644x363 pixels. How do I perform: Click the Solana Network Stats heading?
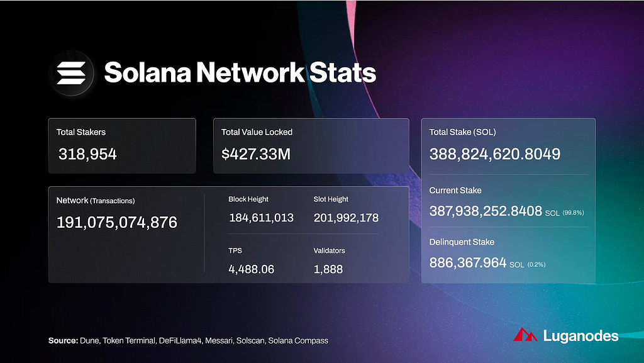click(x=240, y=72)
